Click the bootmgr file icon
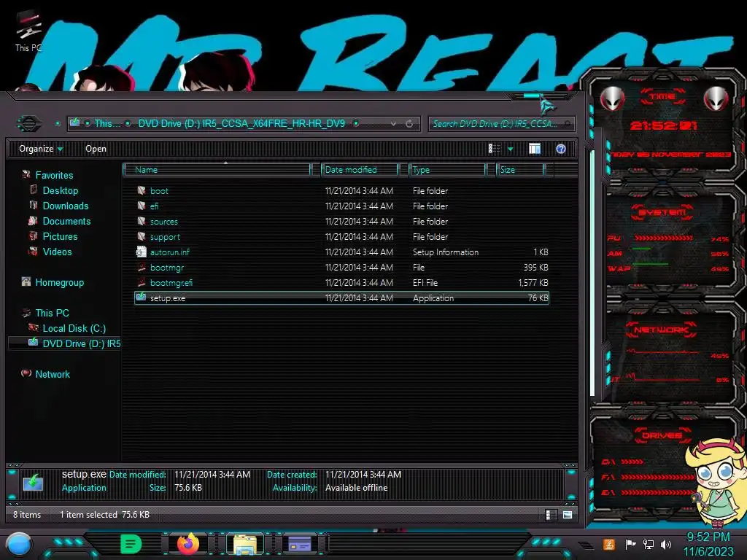 (x=142, y=267)
